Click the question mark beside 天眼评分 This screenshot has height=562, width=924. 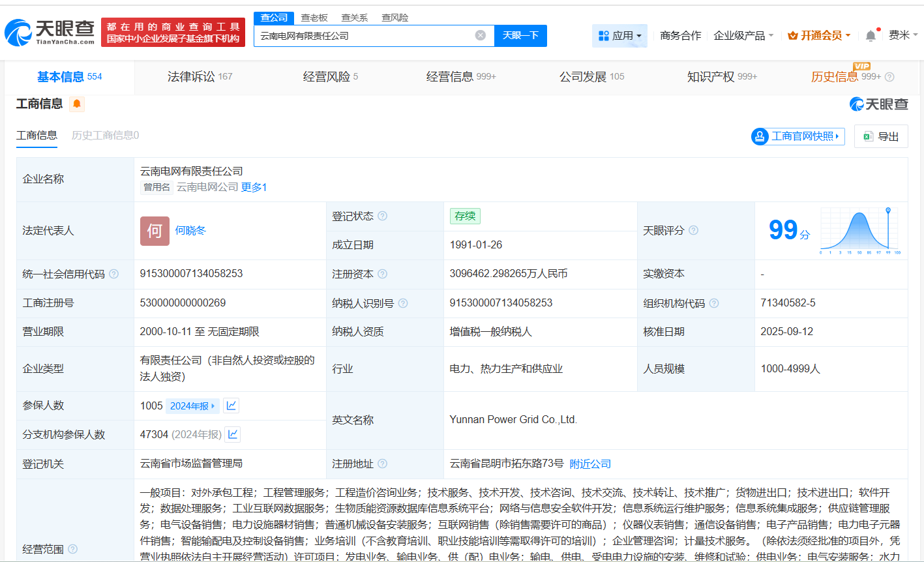click(x=693, y=231)
